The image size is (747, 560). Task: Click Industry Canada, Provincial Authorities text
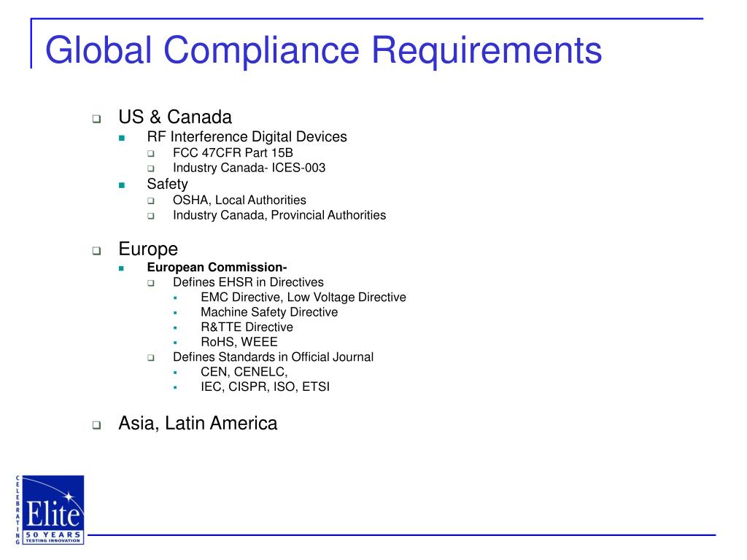279,215
